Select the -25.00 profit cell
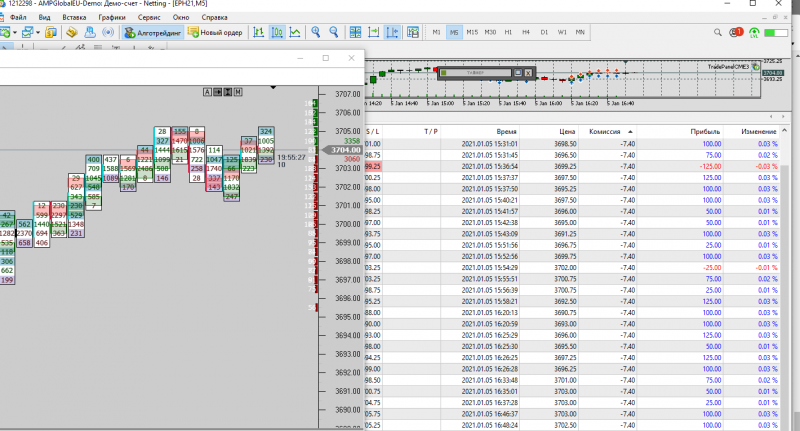Viewport: 800px width, 431px height. tap(712, 268)
